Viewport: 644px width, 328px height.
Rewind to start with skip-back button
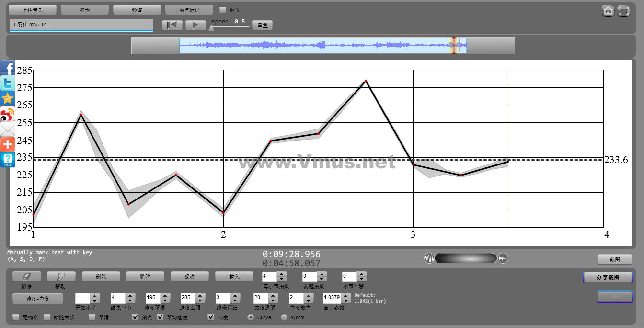pyautogui.click(x=172, y=25)
